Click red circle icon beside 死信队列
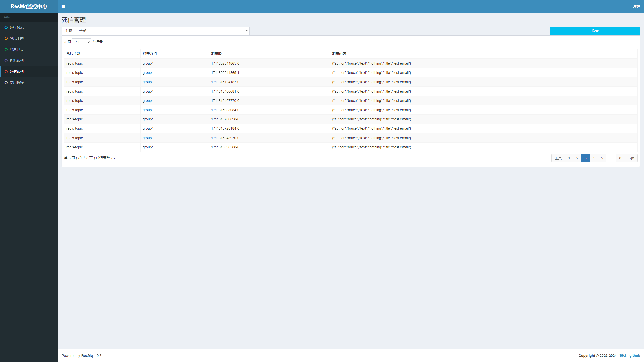The width and height of the screenshot is (644, 362). coord(6,72)
